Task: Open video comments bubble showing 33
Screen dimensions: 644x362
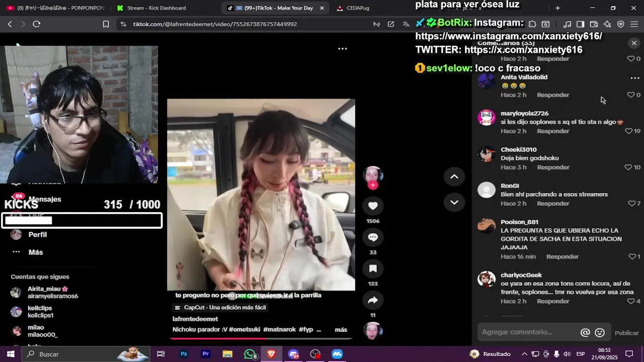Action: [x=373, y=237]
